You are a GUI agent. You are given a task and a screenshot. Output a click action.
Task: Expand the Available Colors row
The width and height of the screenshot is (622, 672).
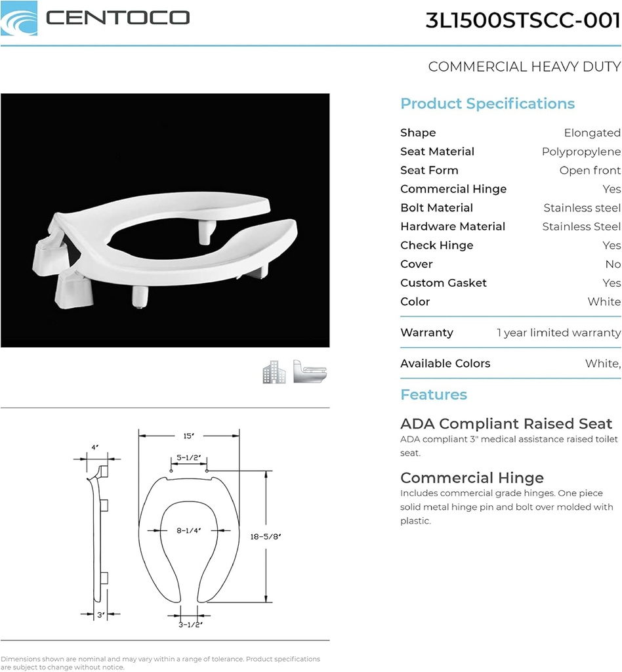coord(445,364)
